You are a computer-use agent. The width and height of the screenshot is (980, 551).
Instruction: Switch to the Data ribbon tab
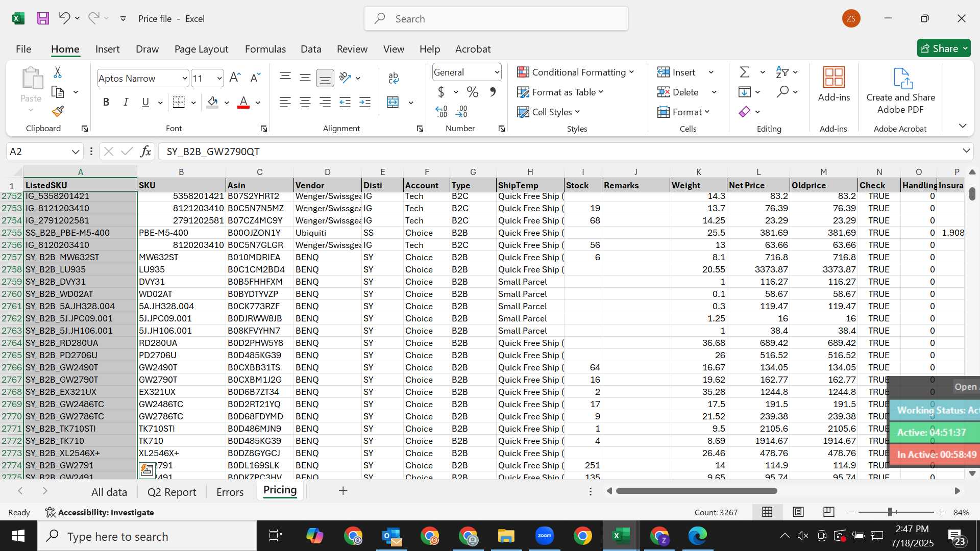click(x=311, y=49)
